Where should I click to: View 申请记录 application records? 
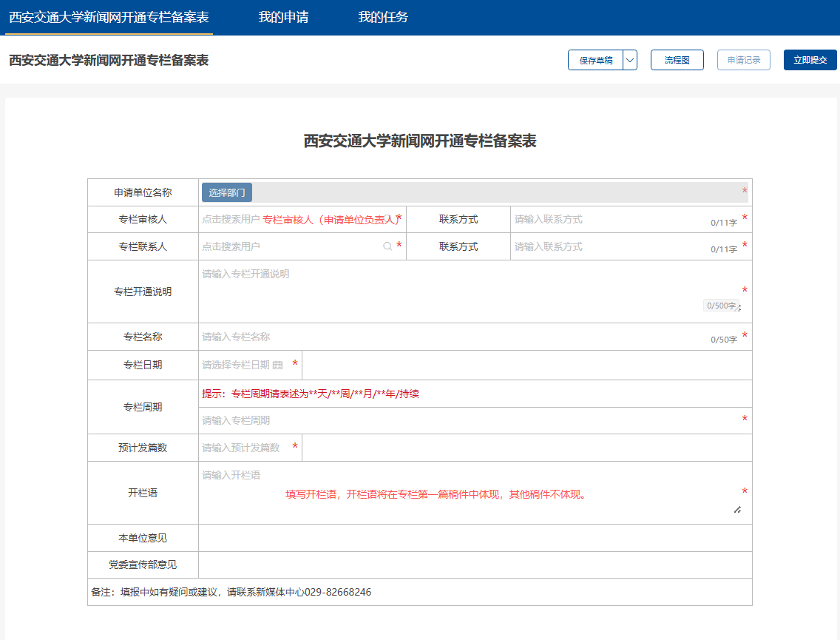[743, 61]
